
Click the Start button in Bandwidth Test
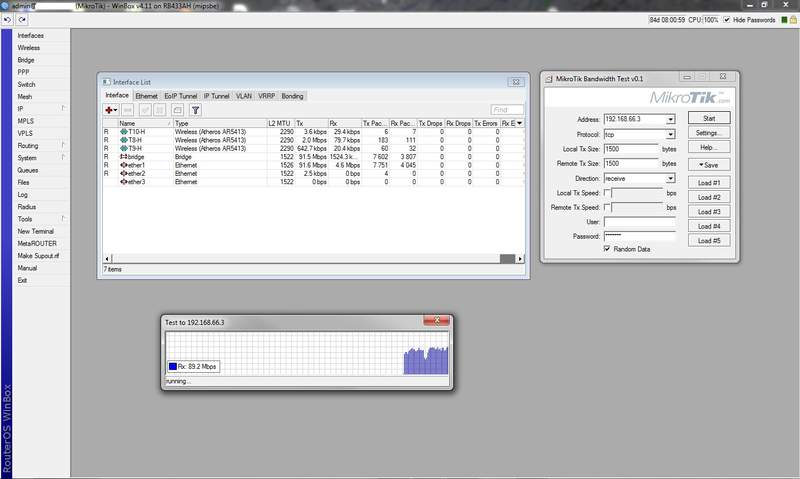(x=709, y=118)
